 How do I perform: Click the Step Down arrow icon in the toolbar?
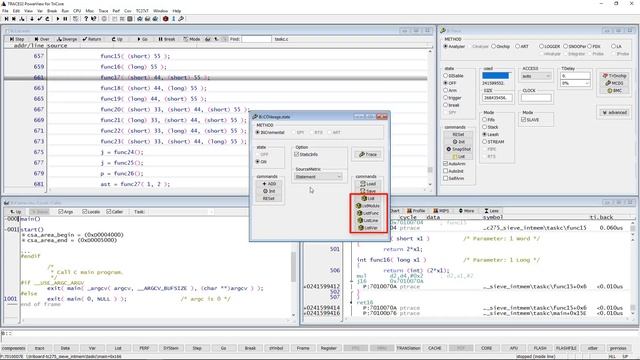[x=32, y=19]
